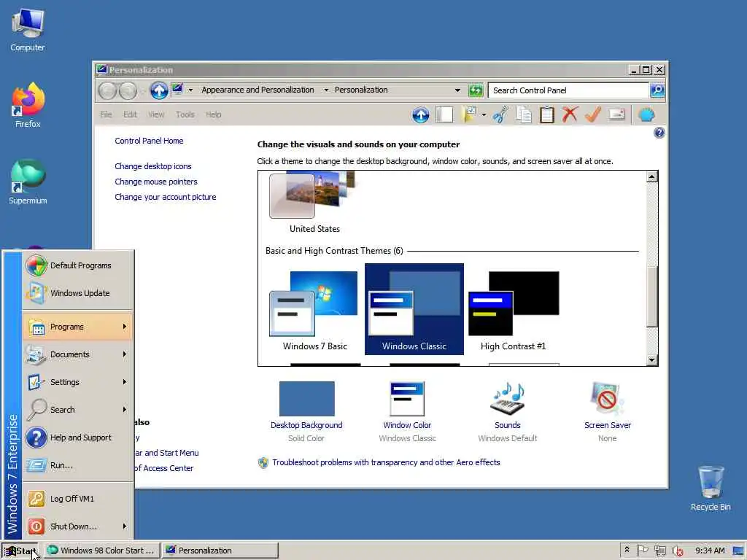Screen dimensions: 747x560
Task: Click the Action Center flag tray icon
Action: pos(642,551)
